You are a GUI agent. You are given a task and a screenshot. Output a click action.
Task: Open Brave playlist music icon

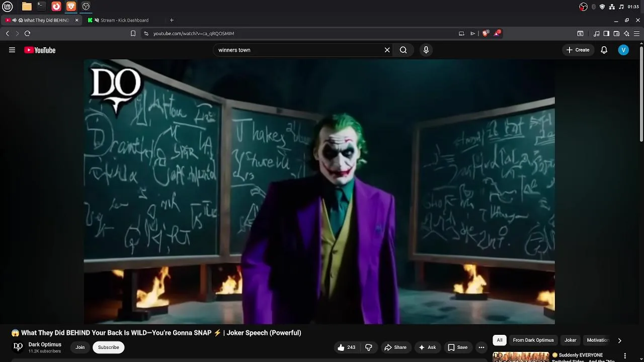[x=597, y=33]
